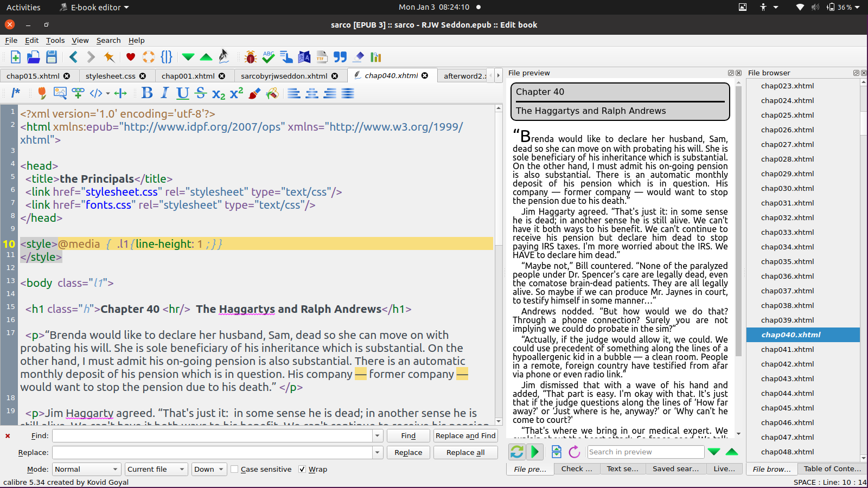Click the TTF manage fonts icon
This screenshot has width=868, height=488.
point(322,57)
